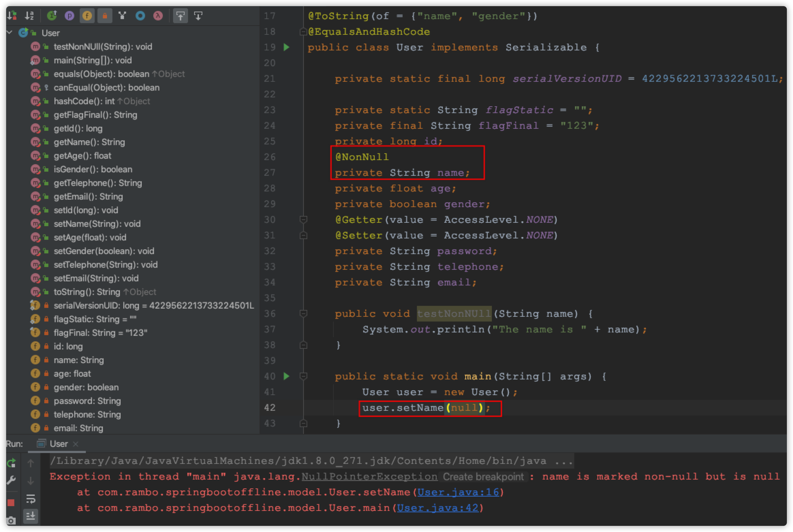This screenshot has width=793, height=532.
Task: Select flagStatic: String field entry
Action: pos(95,319)
